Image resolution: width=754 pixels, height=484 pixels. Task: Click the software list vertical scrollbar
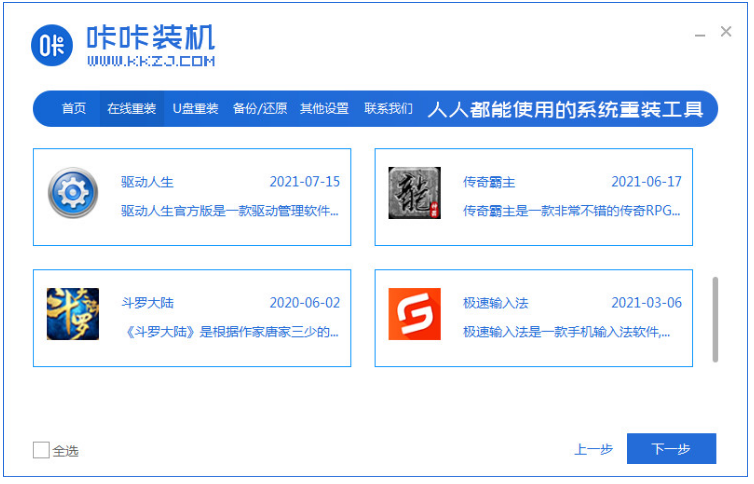pos(716,320)
